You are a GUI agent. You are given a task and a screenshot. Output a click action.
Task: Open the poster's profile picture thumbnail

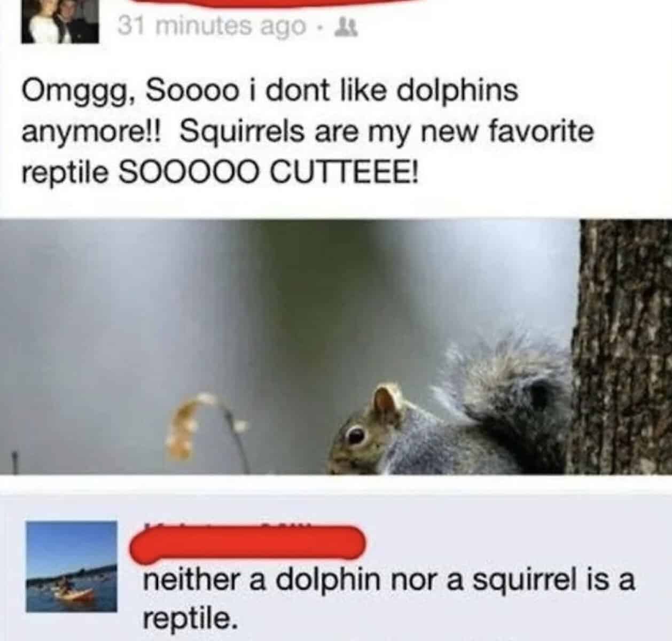[60, 20]
